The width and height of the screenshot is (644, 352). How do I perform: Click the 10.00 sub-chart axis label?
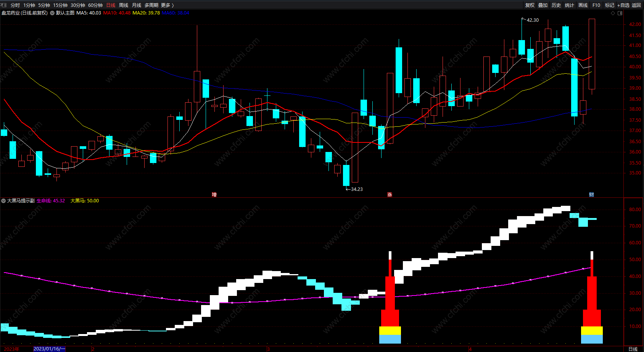635,326
